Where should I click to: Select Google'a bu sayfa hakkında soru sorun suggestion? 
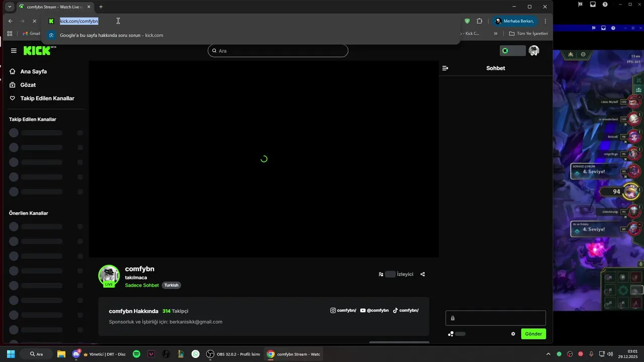[252, 35]
